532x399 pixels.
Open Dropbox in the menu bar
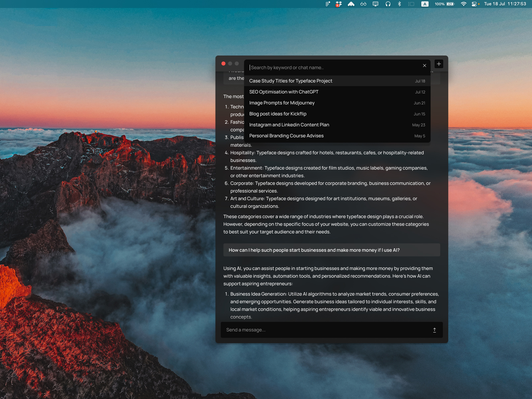[338, 4]
